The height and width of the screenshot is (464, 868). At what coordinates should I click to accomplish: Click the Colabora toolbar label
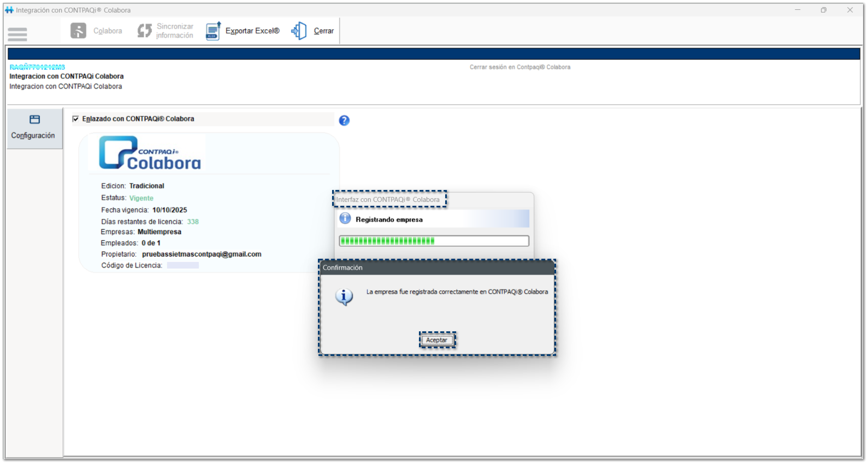pos(108,31)
